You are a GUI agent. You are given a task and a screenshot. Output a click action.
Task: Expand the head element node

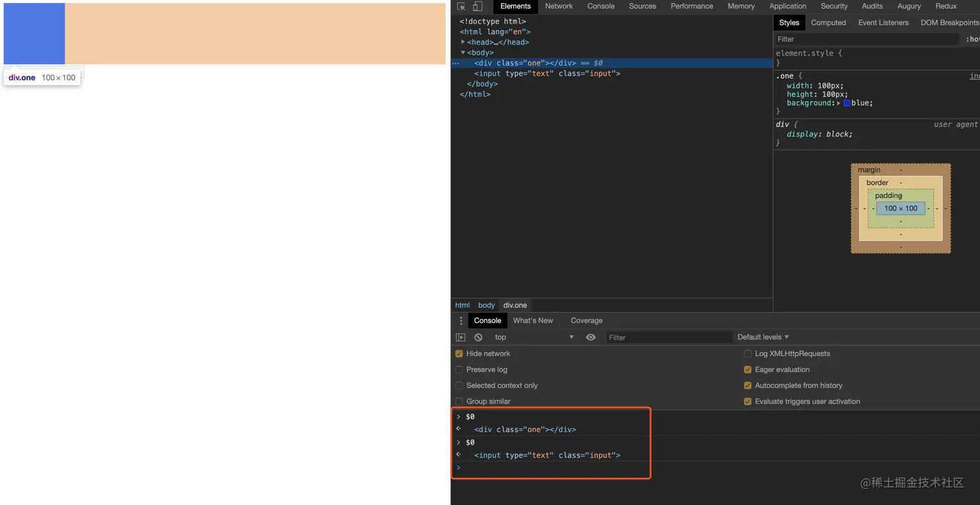[463, 42]
